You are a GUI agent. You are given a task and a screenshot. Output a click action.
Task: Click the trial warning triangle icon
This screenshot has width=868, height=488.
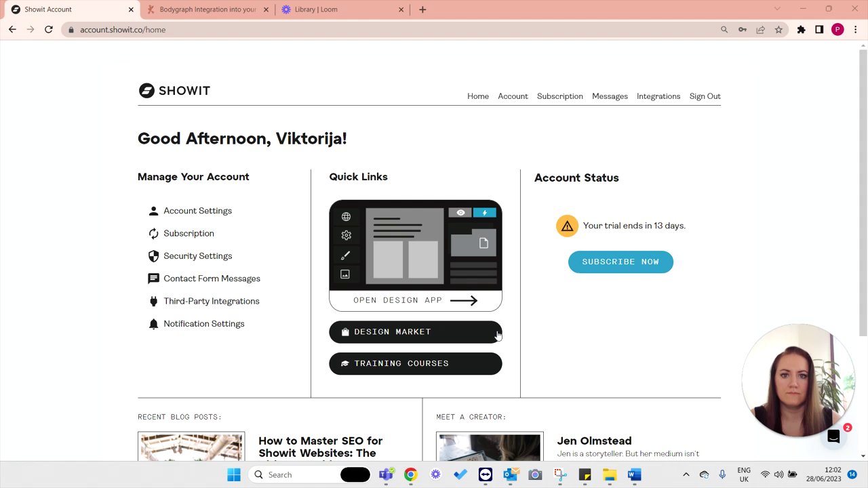[x=567, y=226]
